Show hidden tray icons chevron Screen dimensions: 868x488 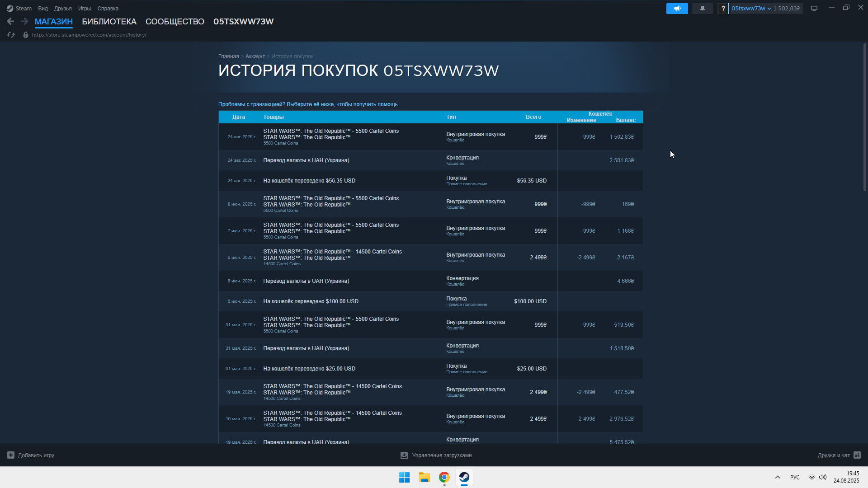[778, 477]
